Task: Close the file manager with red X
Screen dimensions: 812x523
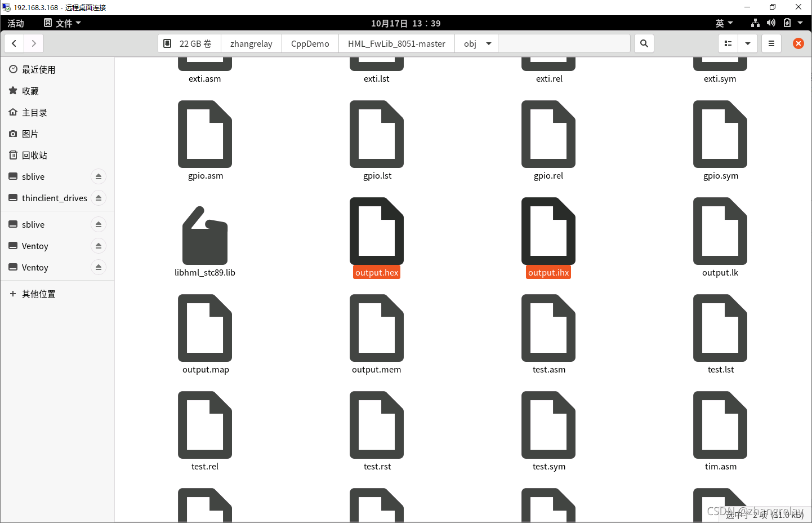Action: (798, 43)
